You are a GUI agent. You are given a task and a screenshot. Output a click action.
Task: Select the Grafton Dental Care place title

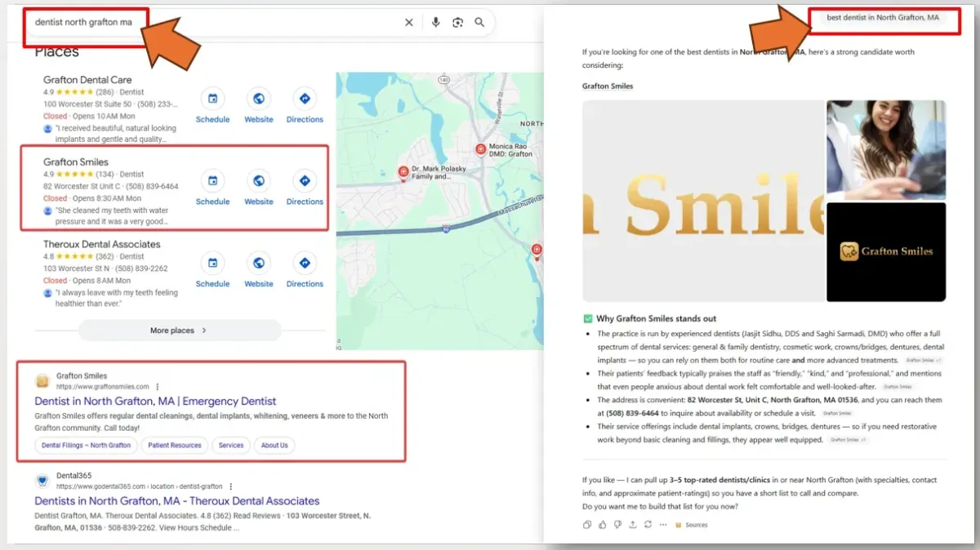pyautogui.click(x=87, y=80)
